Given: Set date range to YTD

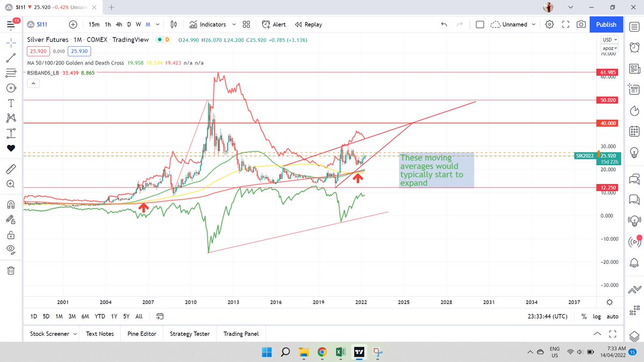Looking at the screenshot, I should point(99,317).
